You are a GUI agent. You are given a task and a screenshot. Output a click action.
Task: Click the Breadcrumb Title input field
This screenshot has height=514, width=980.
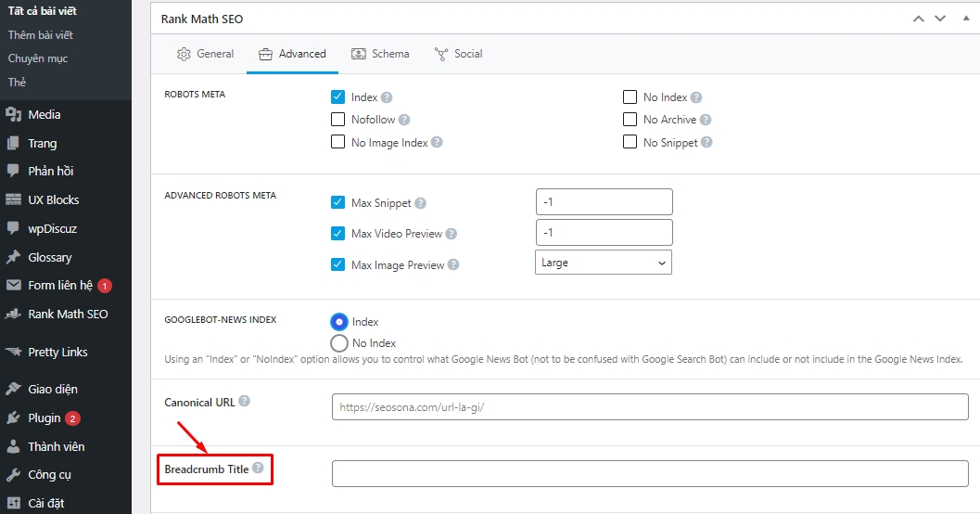[650, 474]
